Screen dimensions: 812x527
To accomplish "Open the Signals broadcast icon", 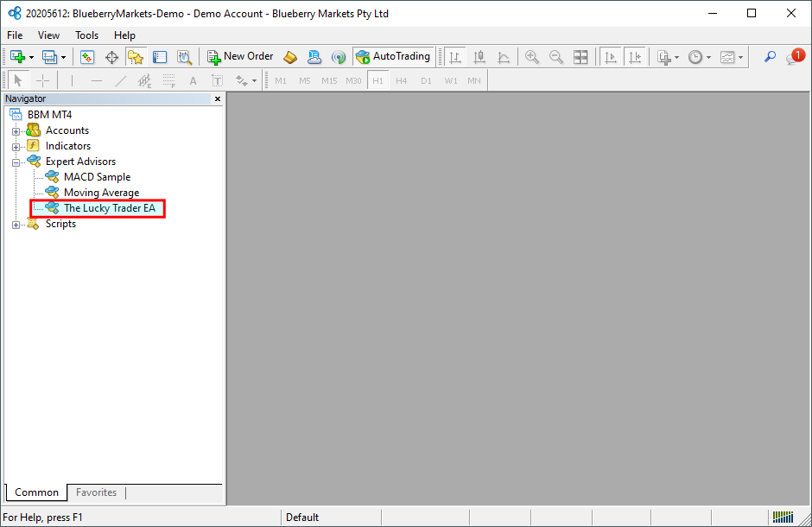I will point(339,56).
